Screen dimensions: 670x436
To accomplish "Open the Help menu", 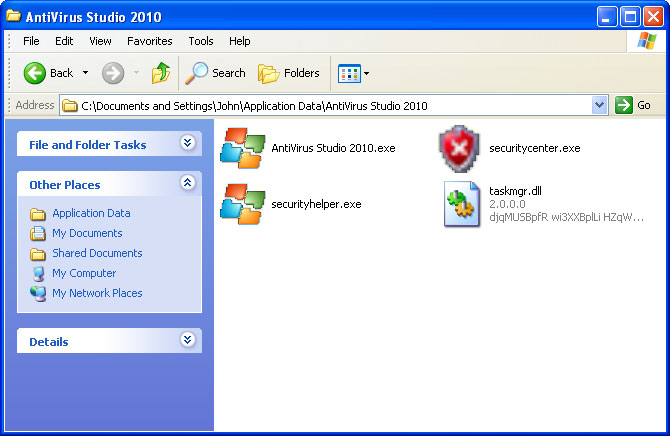I will (x=240, y=41).
